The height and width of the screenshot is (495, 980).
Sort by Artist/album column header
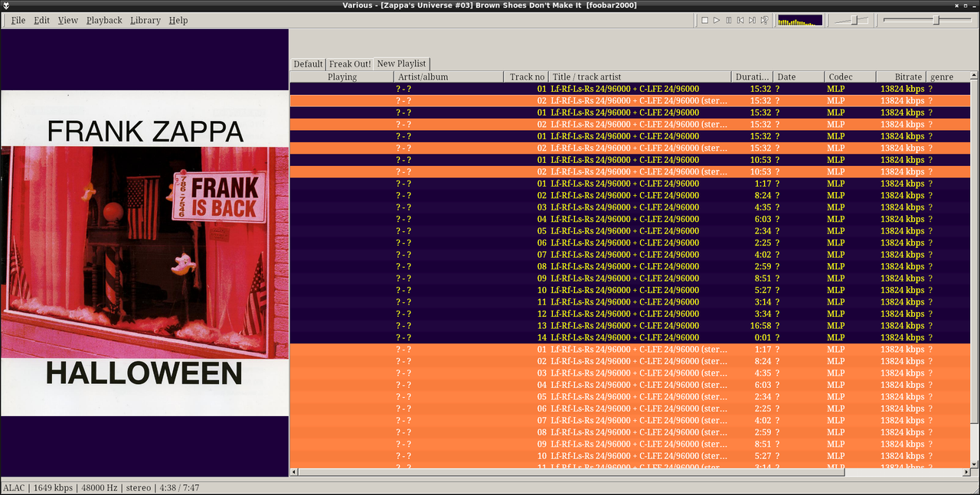pyautogui.click(x=449, y=77)
